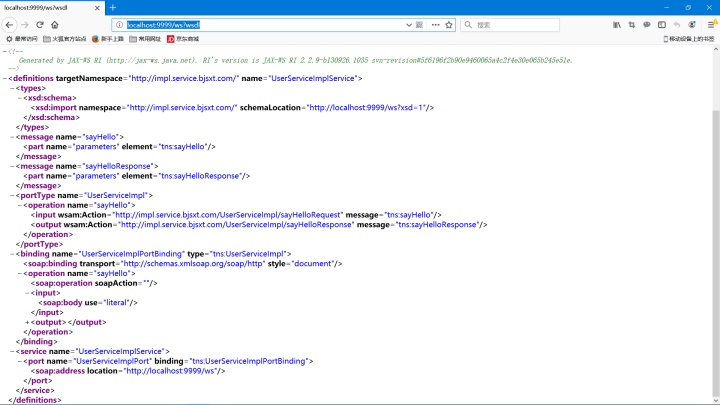This screenshot has height=405, width=720.
Task: Open the page actions three-dot menu
Action: click(x=435, y=25)
